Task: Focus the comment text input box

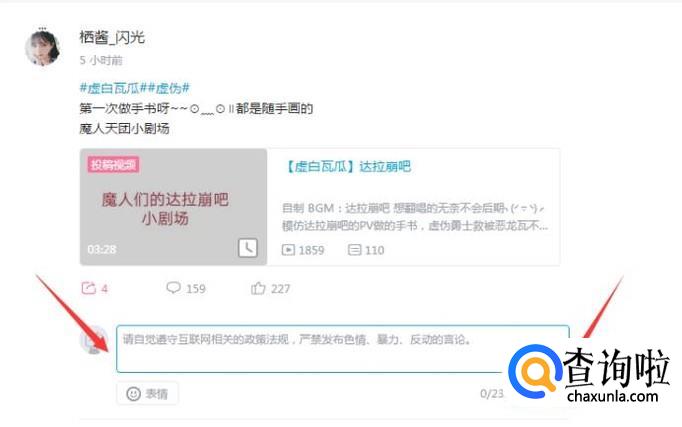Action: (343, 349)
